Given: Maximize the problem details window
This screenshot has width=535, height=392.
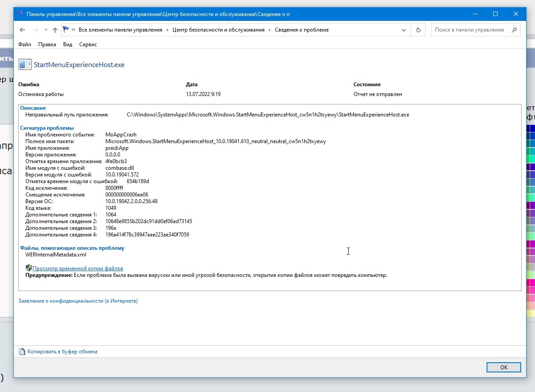Looking at the screenshot, I should (495, 14).
